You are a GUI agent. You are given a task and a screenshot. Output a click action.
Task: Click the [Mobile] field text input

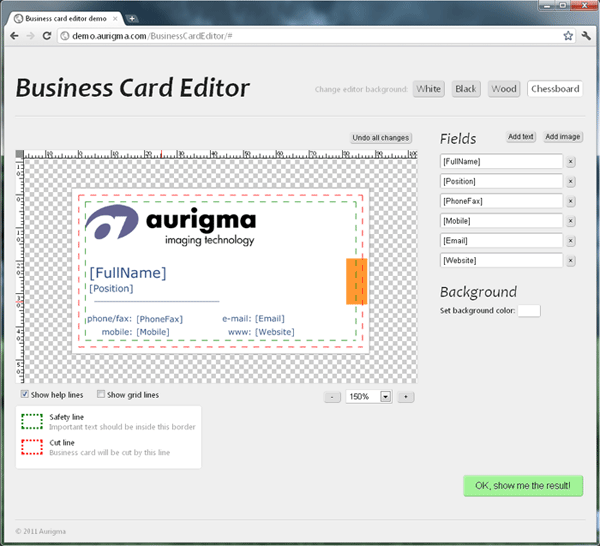tap(501, 221)
